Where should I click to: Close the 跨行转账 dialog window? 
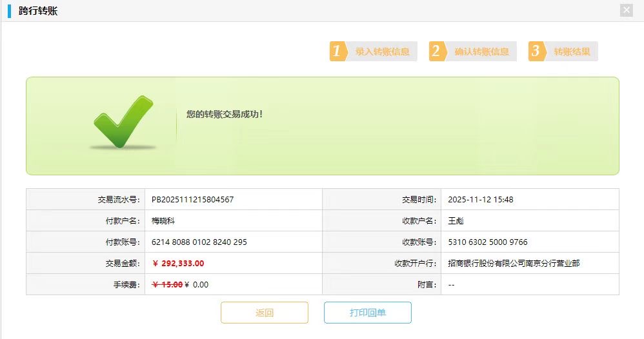click(x=625, y=10)
